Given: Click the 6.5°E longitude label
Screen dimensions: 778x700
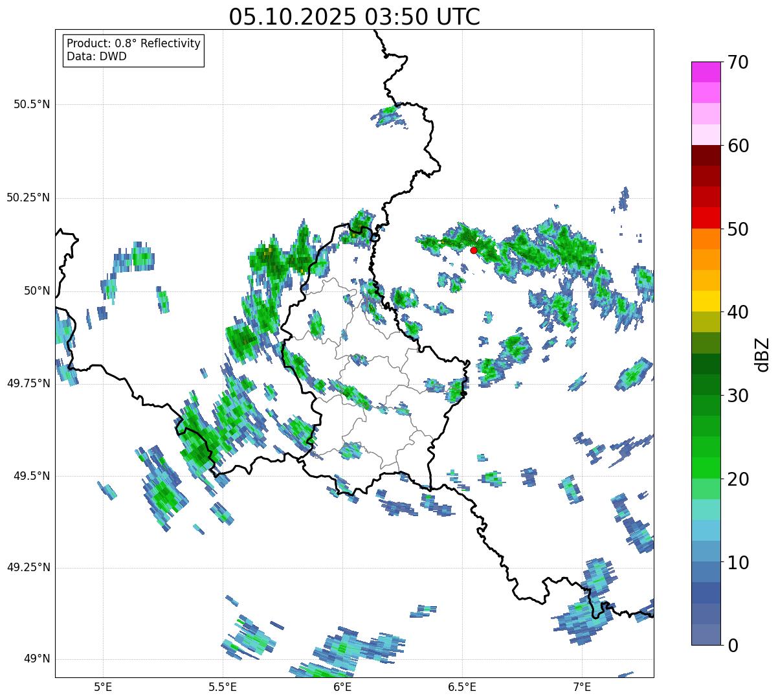Looking at the screenshot, I should [462, 686].
